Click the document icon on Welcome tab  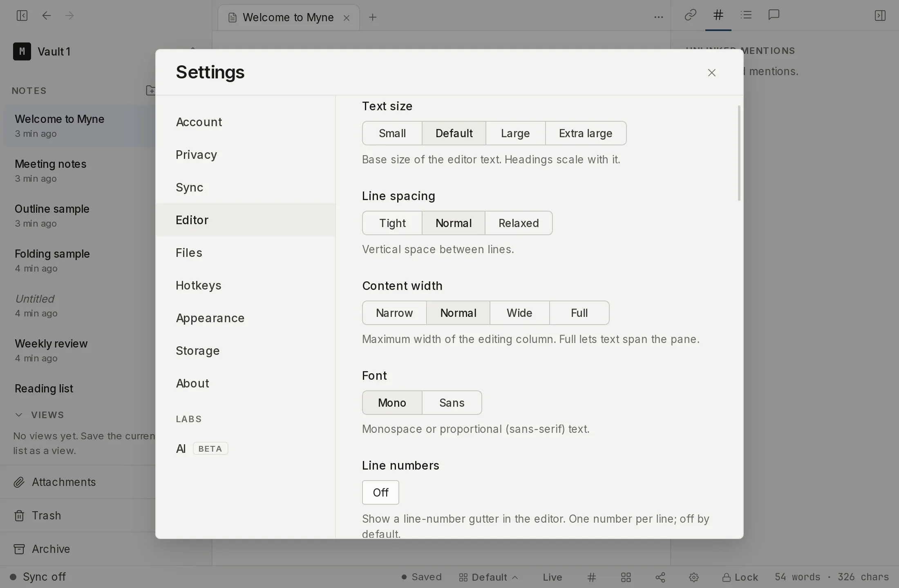(x=232, y=18)
